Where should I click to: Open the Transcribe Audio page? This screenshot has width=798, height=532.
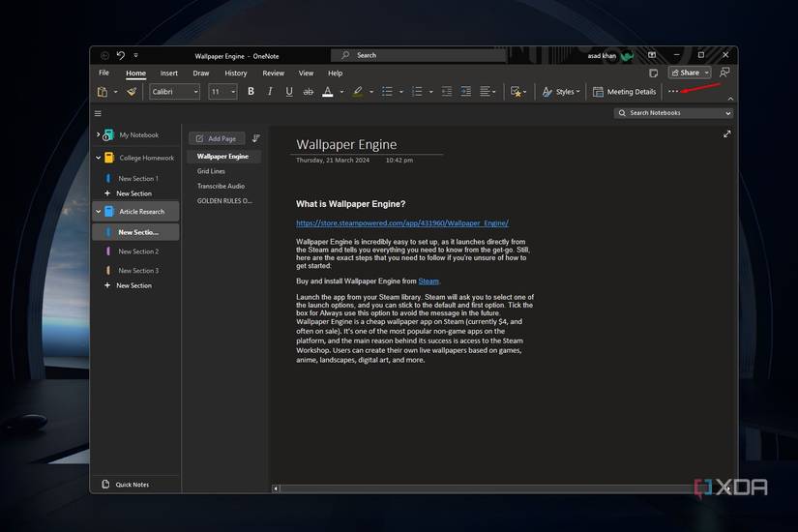point(221,186)
